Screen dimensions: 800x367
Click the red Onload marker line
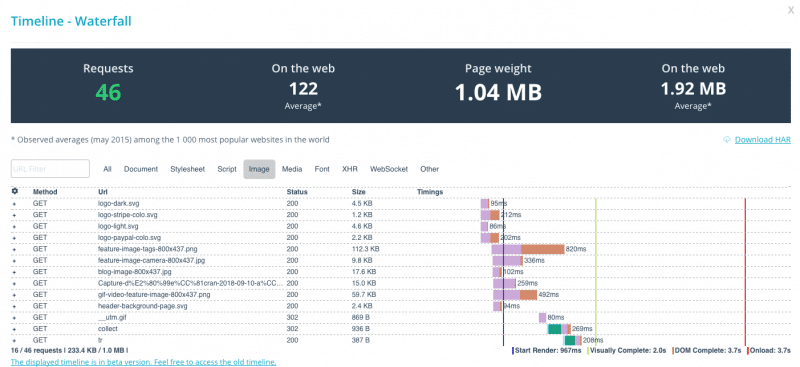click(745, 273)
